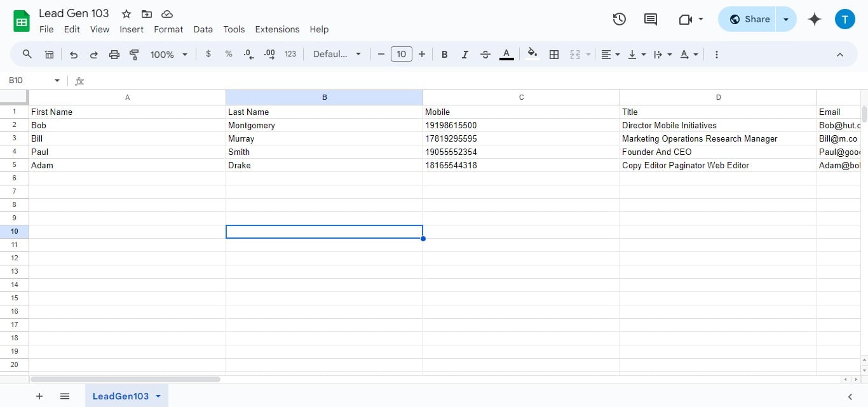Viewport: 868px width, 407px height.
Task: Click the cell name box field
Action: [x=29, y=81]
